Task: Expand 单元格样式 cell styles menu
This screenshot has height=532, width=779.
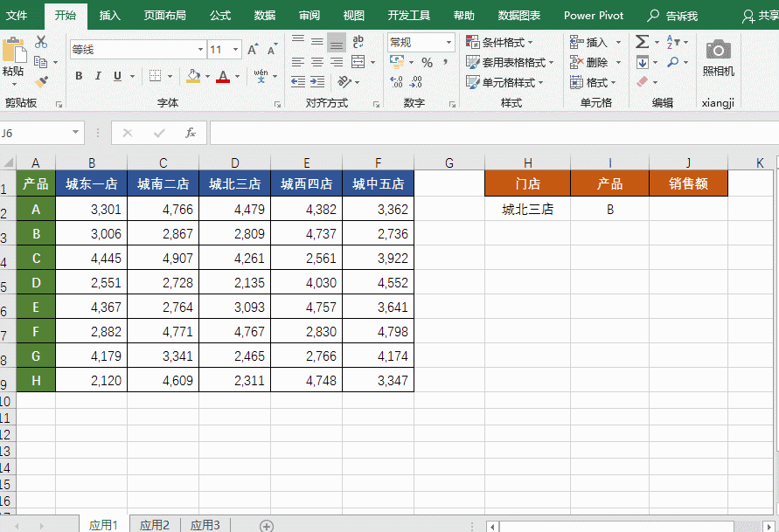Action: 504,82
